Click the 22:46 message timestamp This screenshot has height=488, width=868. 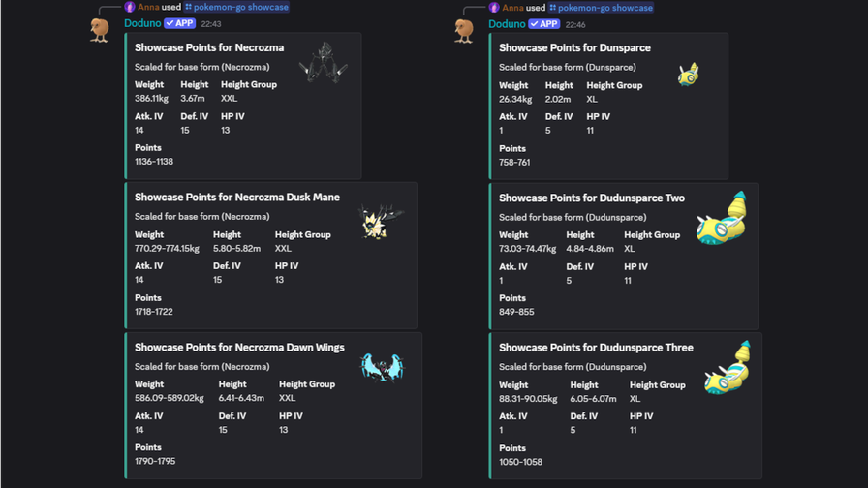(575, 24)
